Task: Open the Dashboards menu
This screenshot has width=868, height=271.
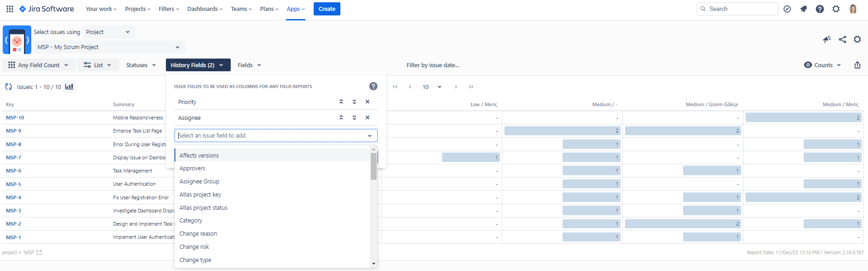Action: (204, 9)
